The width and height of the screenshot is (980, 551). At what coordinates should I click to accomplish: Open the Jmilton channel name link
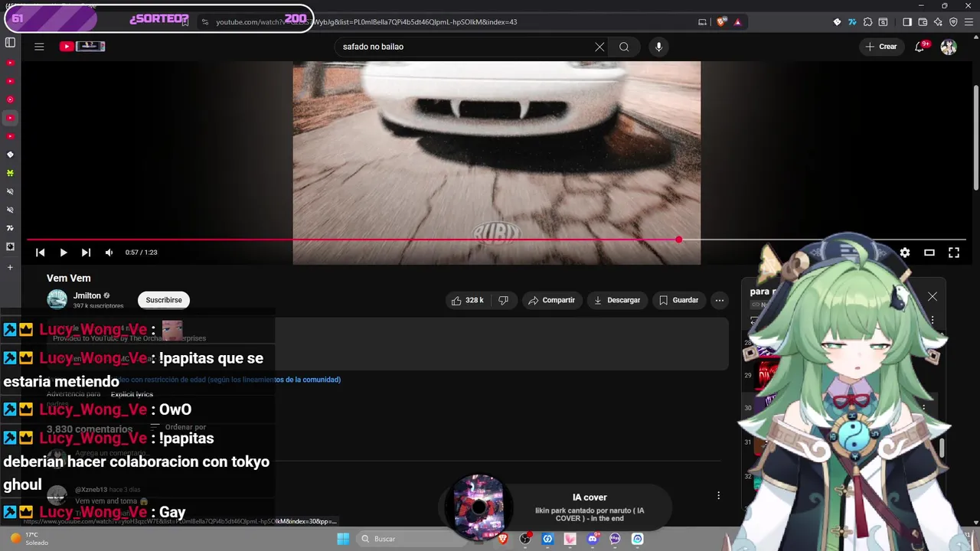(87, 295)
